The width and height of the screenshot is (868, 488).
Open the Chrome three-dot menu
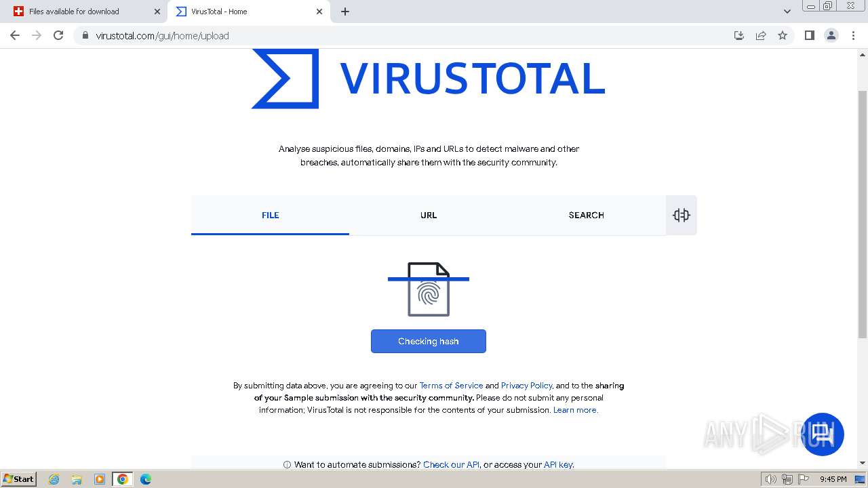[853, 35]
